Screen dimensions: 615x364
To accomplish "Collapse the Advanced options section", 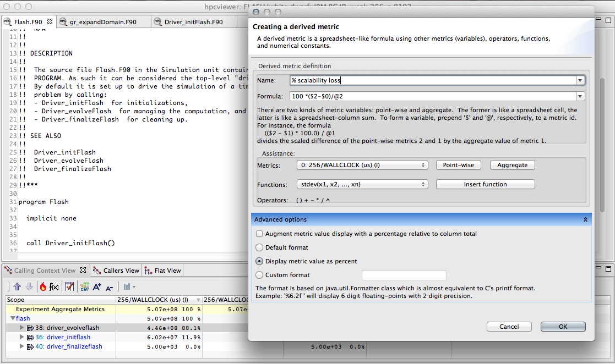I will 585,219.
